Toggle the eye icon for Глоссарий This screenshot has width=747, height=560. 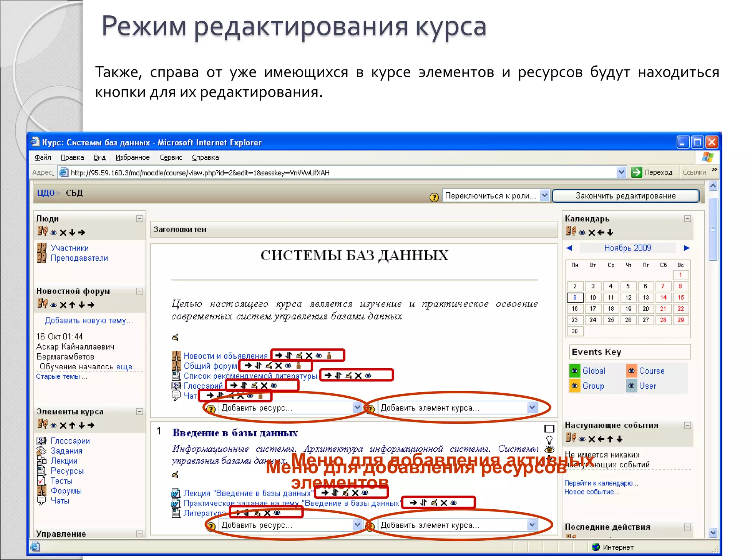tap(274, 385)
